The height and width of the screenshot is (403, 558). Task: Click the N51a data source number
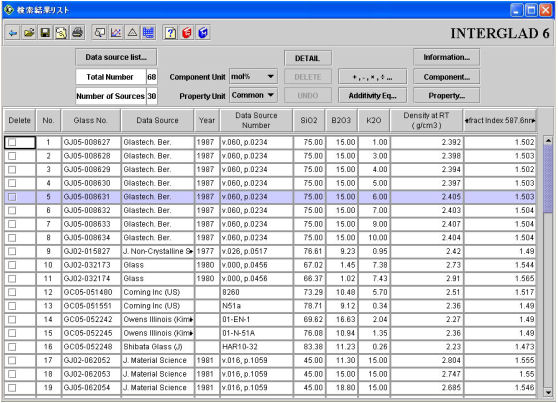[256, 306]
